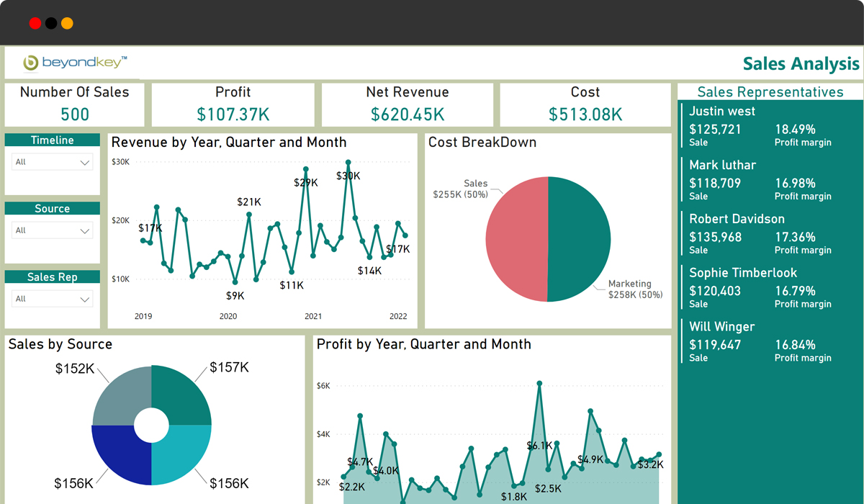The image size is (864, 504).
Task: Select Will Winger in representatives panel
Action: 721,326
